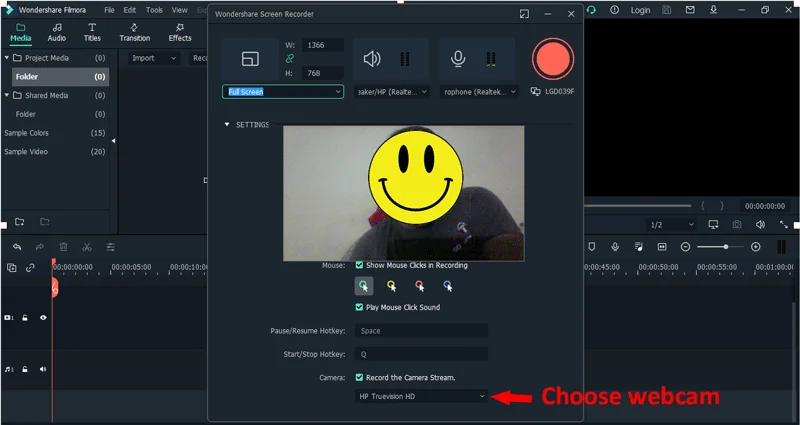Open the HP Truevision HD webcam dropdown
This screenshot has height=425, width=800.
[421, 396]
